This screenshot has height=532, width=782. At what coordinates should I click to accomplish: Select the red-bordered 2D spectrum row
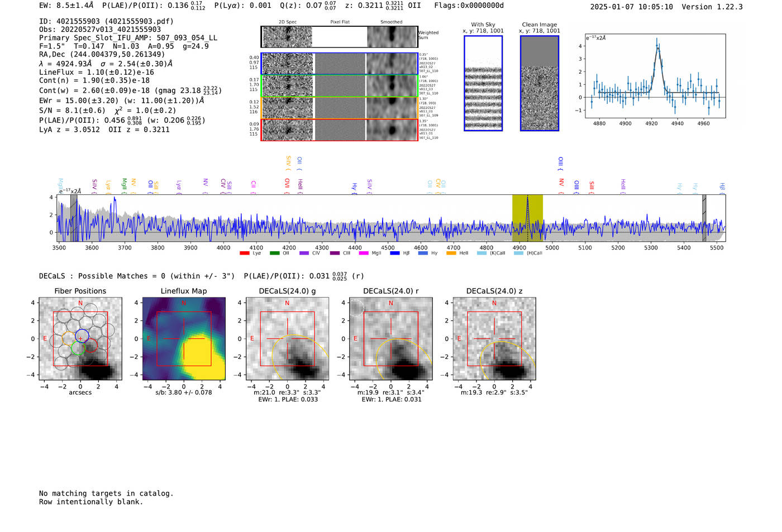340,130
